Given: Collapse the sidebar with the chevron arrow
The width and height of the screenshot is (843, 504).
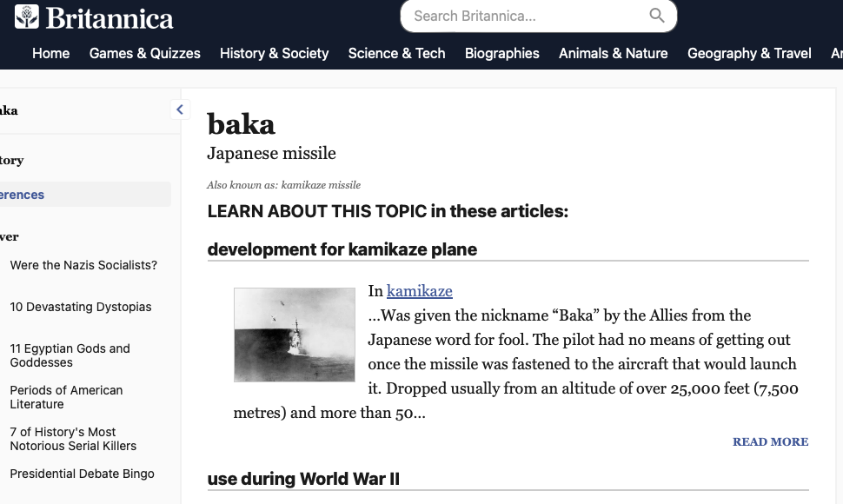Looking at the screenshot, I should [180, 109].
